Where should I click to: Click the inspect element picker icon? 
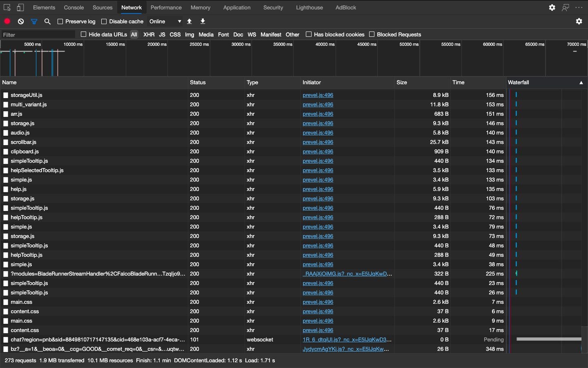click(7, 7)
